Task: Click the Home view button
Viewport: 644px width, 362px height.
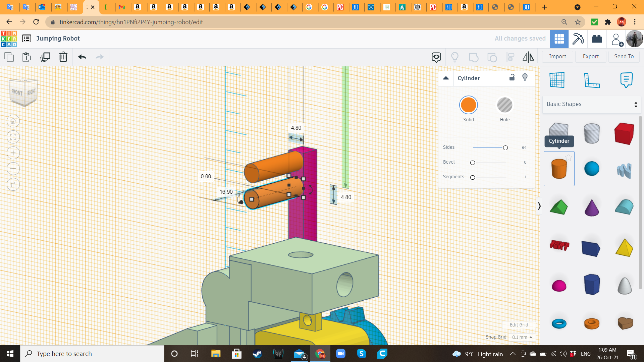Action: (x=13, y=121)
